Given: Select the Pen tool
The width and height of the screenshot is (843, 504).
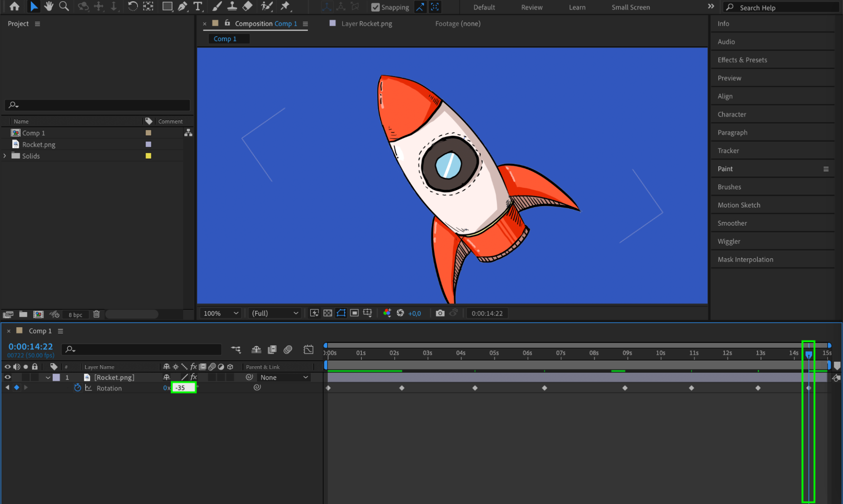Looking at the screenshot, I should 182,6.
